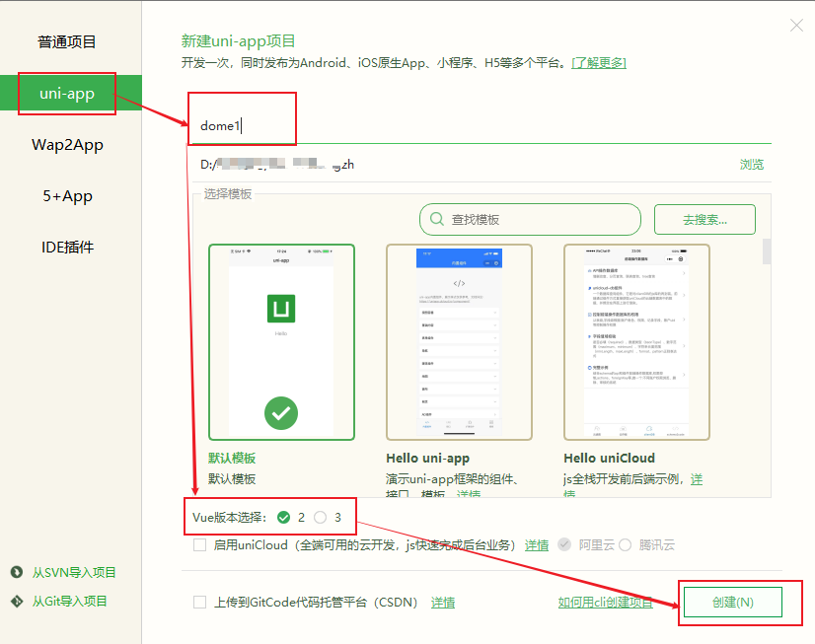This screenshot has height=644, width=815.
Task: Select 阿里云 cloud provider option
Action: pyautogui.click(x=564, y=544)
